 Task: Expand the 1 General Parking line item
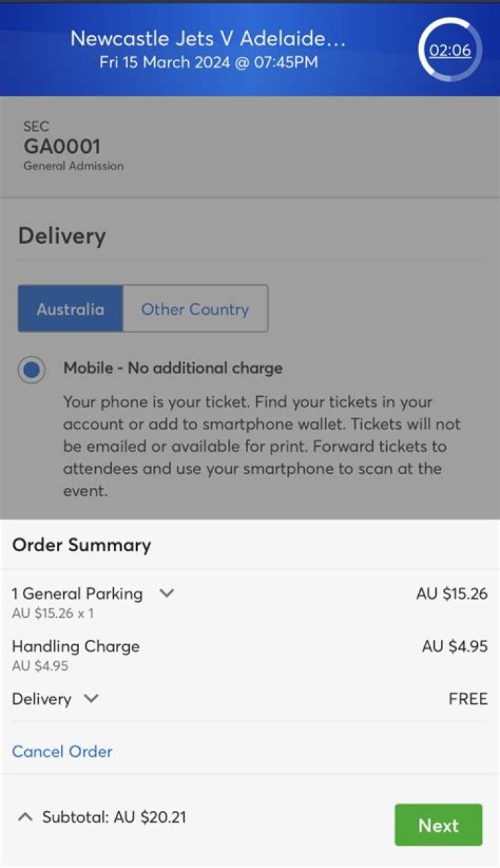(x=166, y=594)
